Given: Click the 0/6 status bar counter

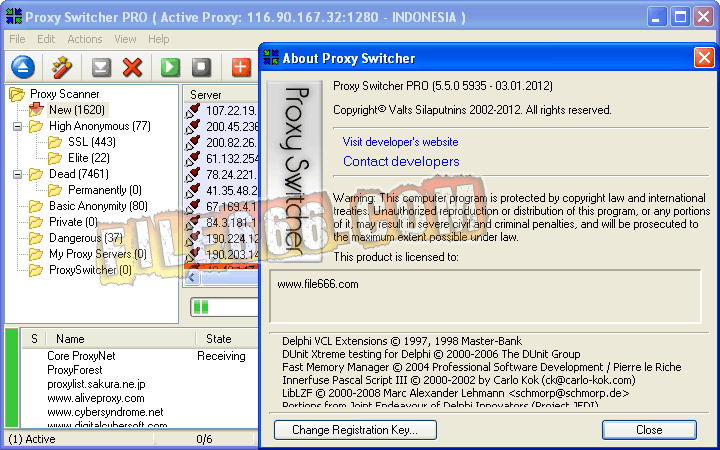Looking at the screenshot, I should [204, 439].
